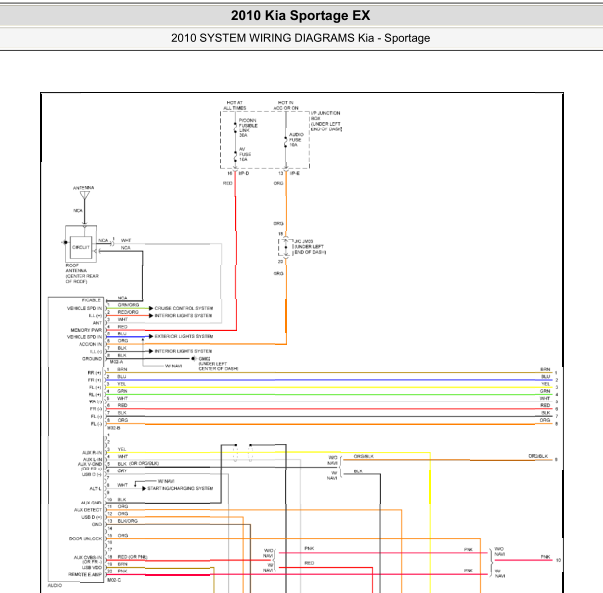Click the "USB VDD" pin label

point(92,568)
